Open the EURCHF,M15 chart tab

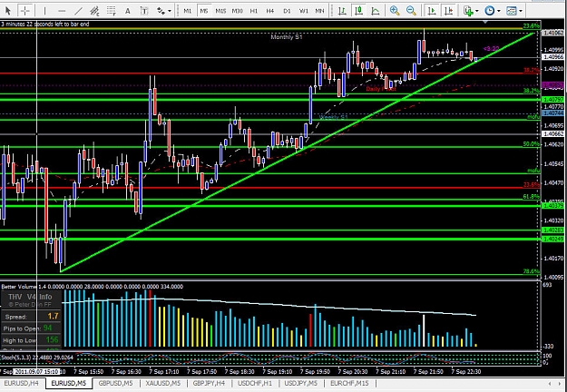(x=349, y=383)
